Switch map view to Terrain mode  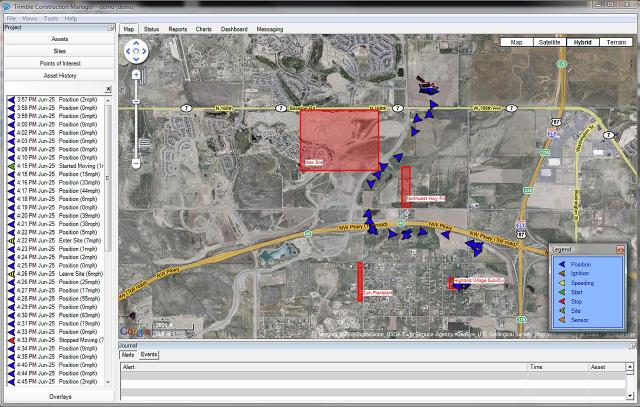pos(616,42)
